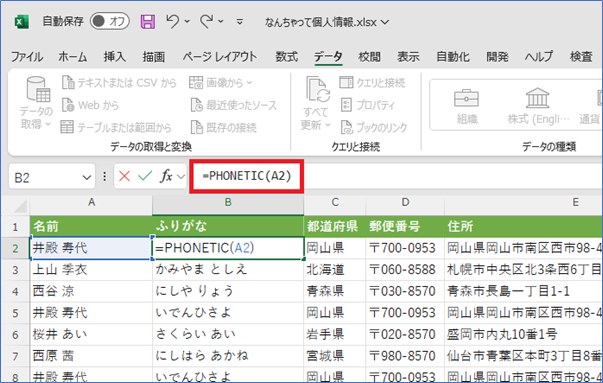Switch to the 挿入 tab
The height and width of the screenshot is (383, 603).
[x=114, y=57]
